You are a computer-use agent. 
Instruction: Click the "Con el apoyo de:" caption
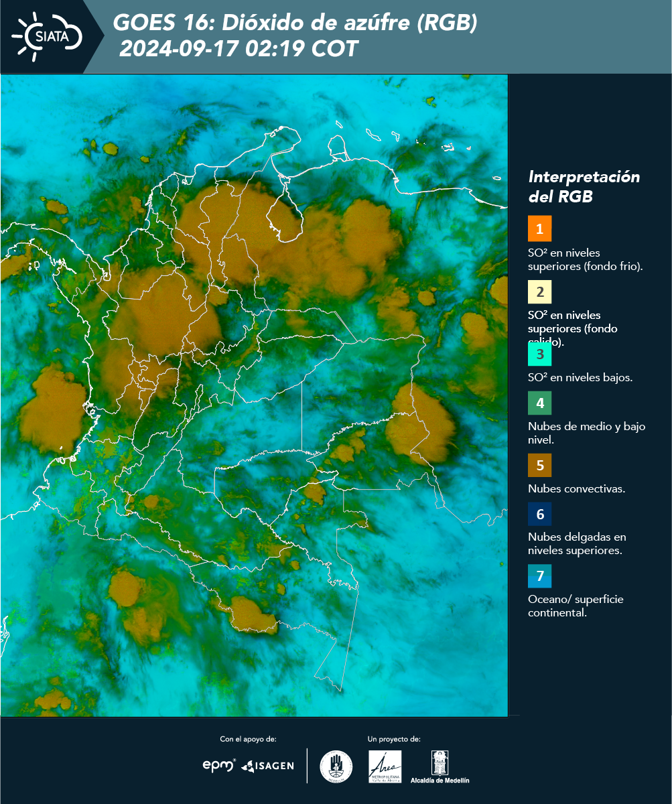(x=248, y=739)
